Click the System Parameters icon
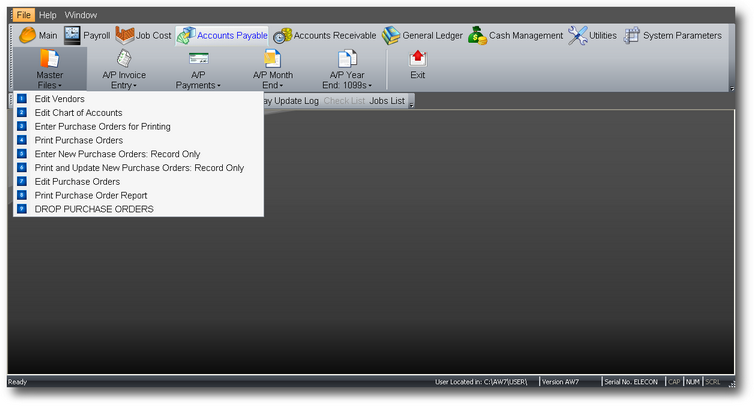This screenshot has width=754, height=406. [x=632, y=36]
